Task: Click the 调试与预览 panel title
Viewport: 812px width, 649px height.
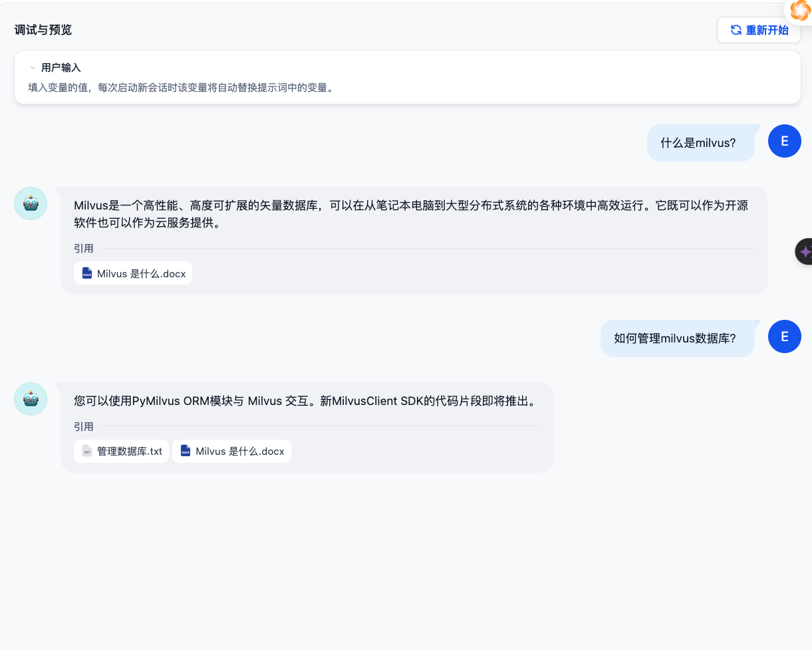Action: [43, 30]
